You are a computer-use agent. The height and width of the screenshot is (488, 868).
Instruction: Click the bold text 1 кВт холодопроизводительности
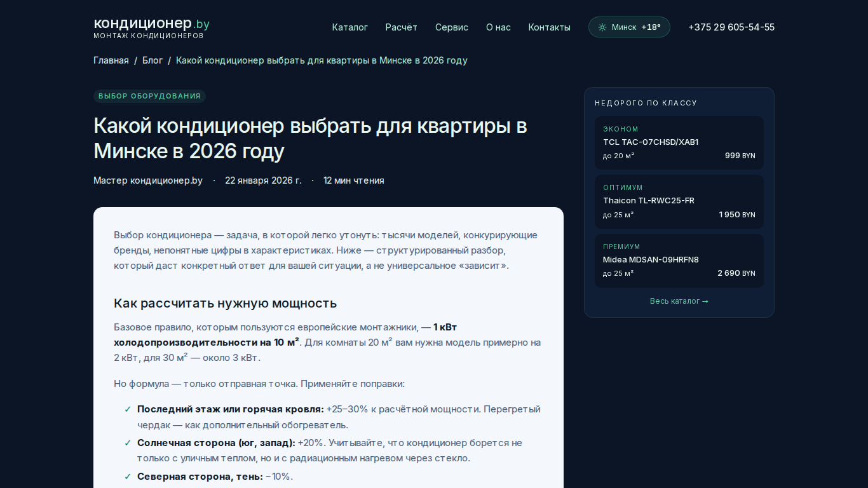[x=285, y=335]
